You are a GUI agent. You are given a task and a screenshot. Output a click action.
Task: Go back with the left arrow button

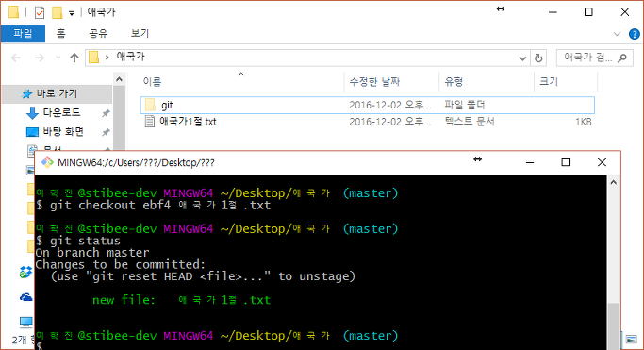click(x=16, y=58)
